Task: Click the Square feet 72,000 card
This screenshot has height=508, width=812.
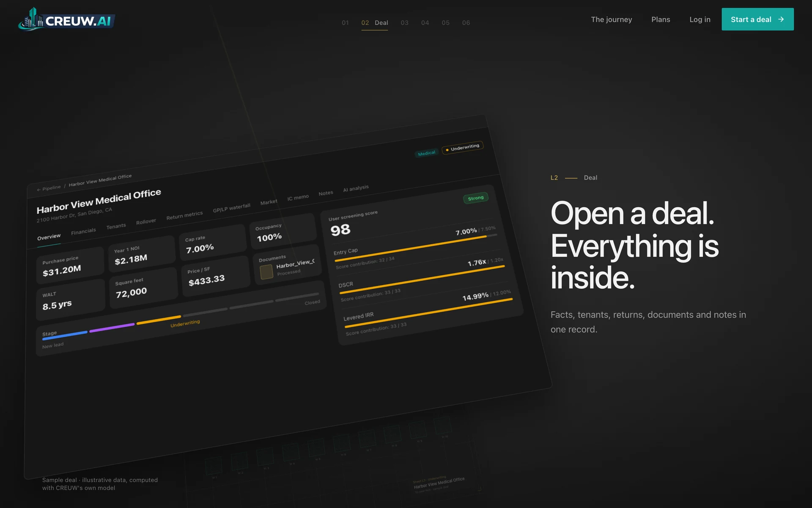Action: (143, 287)
